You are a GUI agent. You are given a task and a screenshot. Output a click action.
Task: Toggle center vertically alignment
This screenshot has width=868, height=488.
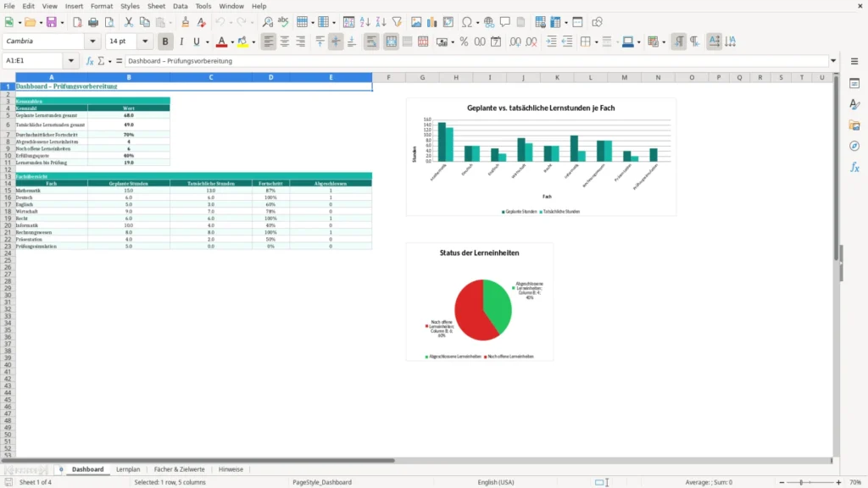point(336,42)
